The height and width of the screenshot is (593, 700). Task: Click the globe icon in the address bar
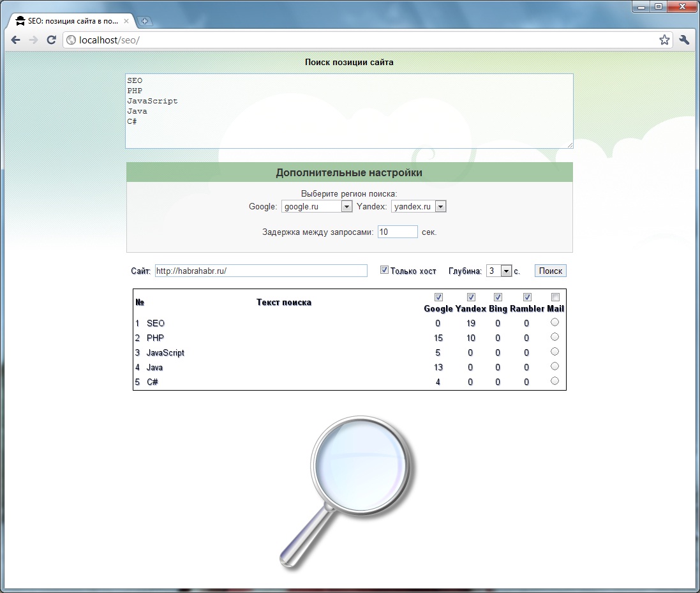(70, 40)
